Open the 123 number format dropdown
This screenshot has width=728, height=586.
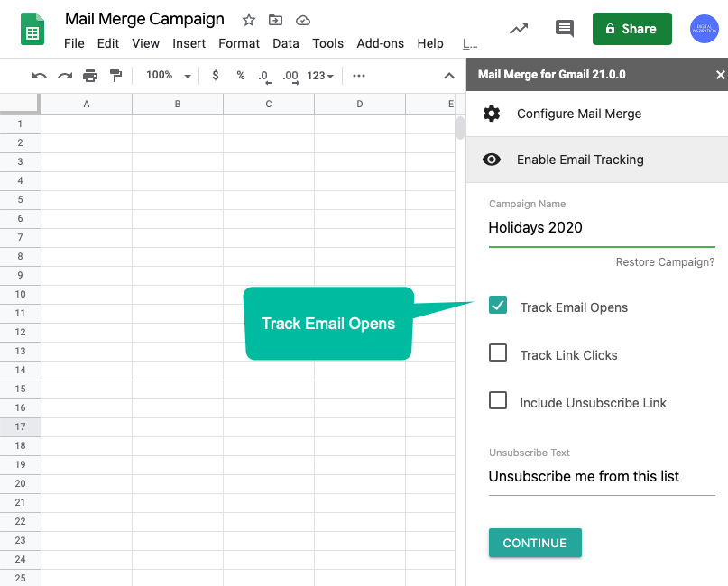[320, 76]
